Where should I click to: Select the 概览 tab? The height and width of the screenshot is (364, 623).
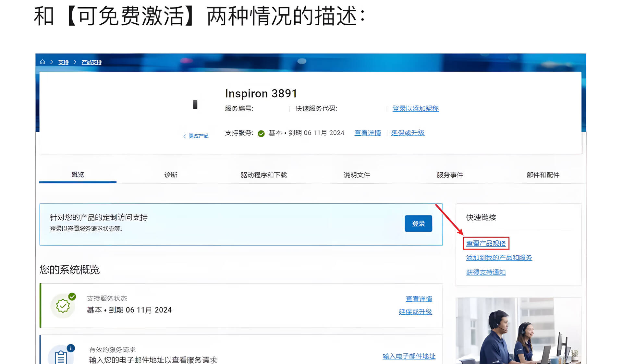click(78, 175)
